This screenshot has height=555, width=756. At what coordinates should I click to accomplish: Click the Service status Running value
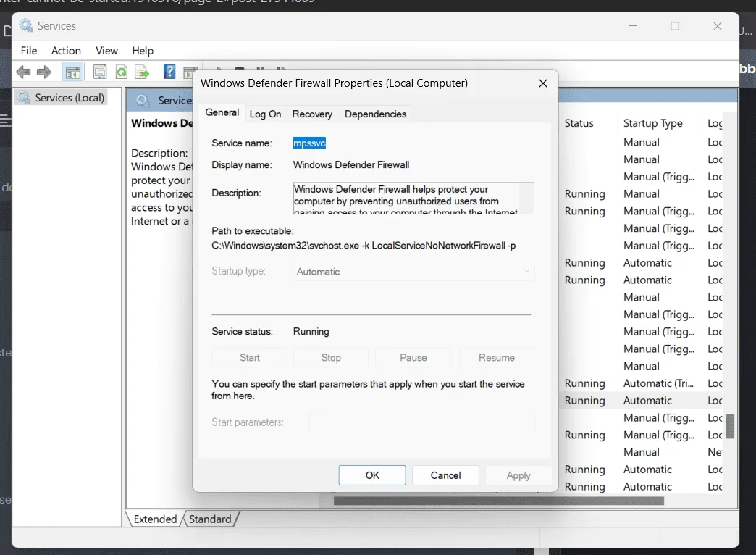click(311, 332)
